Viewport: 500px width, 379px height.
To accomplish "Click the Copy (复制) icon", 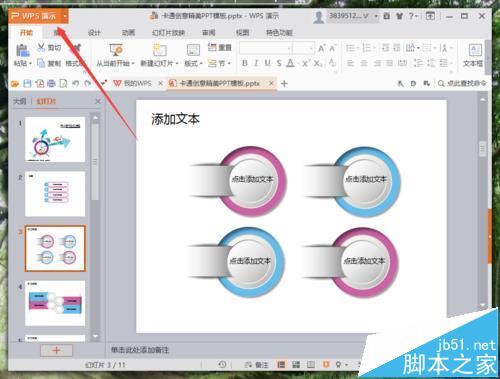I will (x=41, y=63).
